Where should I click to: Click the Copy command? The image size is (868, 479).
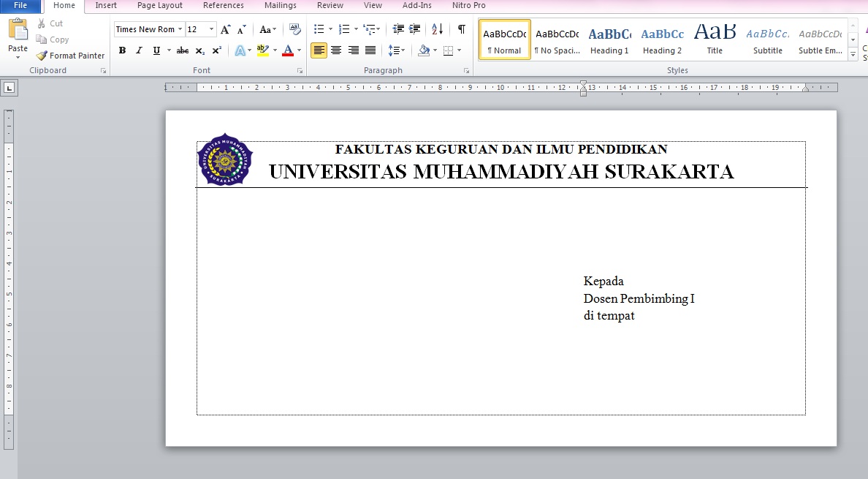pyautogui.click(x=53, y=40)
